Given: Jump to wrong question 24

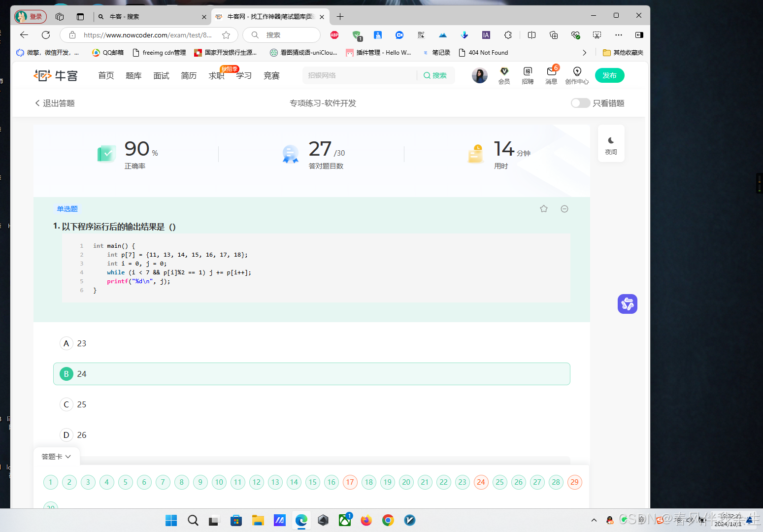Looking at the screenshot, I should [x=481, y=482].
